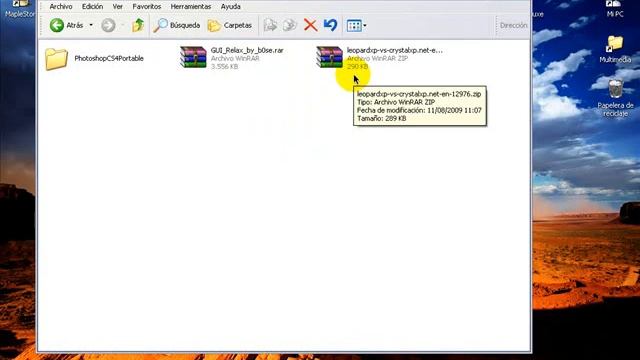Open the Herramientas menu
The image size is (640, 360).
pyautogui.click(x=191, y=7)
